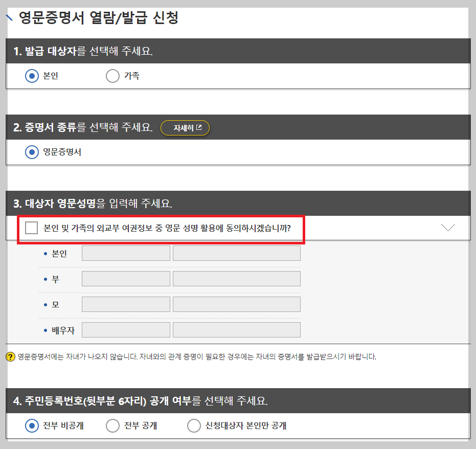Click the 배우자 surname input field
The width and height of the screenshot is (476, 449).
(126, 329)
